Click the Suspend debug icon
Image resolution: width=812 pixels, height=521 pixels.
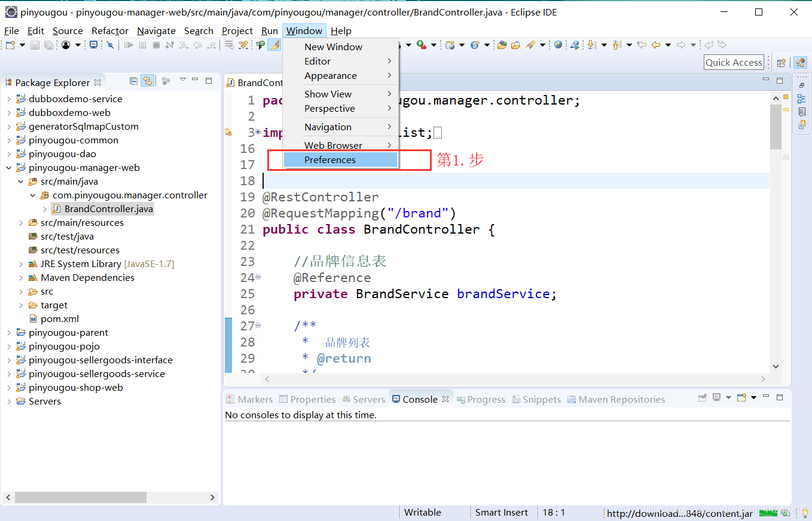click(x=142, y=45)
